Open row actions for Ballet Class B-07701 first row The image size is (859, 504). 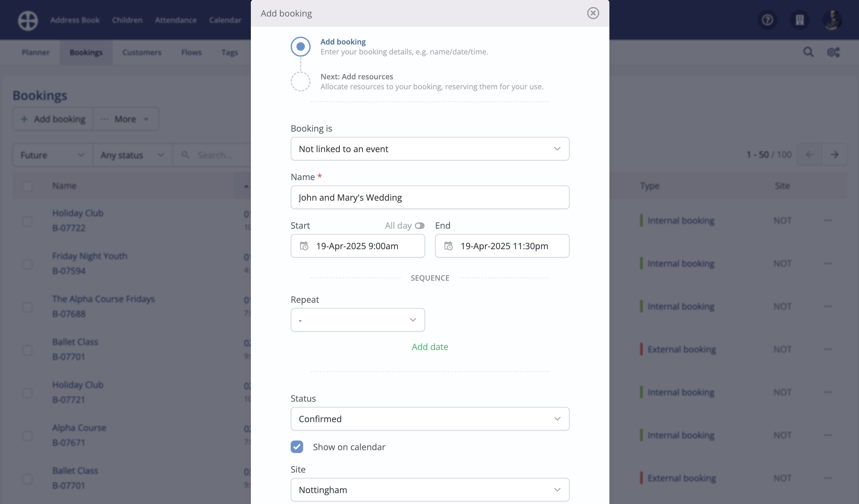pyautogui.click(x=828, y=349)
